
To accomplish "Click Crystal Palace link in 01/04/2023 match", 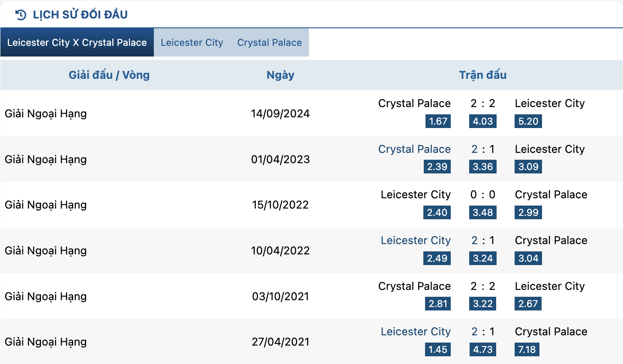I will [x=414, y=149].
